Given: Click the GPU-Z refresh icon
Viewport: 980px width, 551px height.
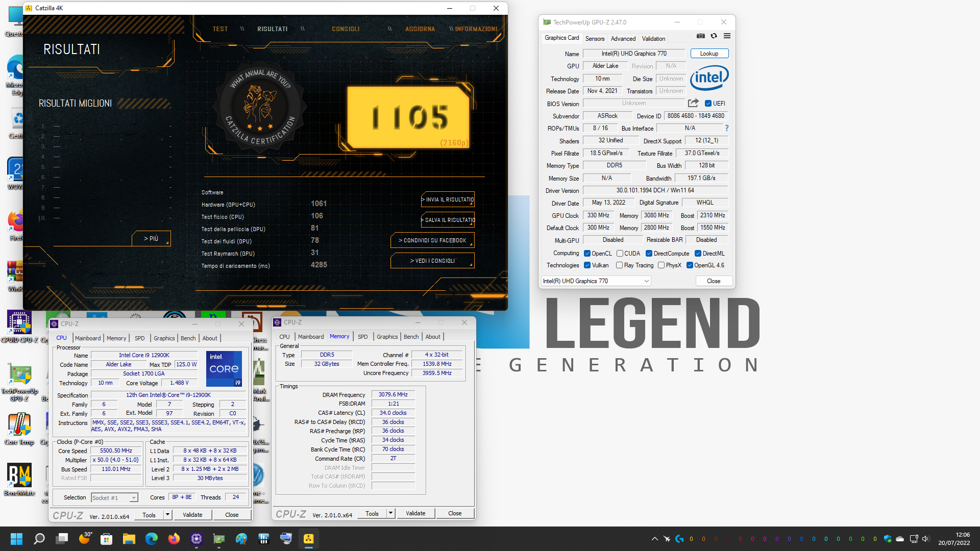Looking at the screenshot, I should (714, 36).
